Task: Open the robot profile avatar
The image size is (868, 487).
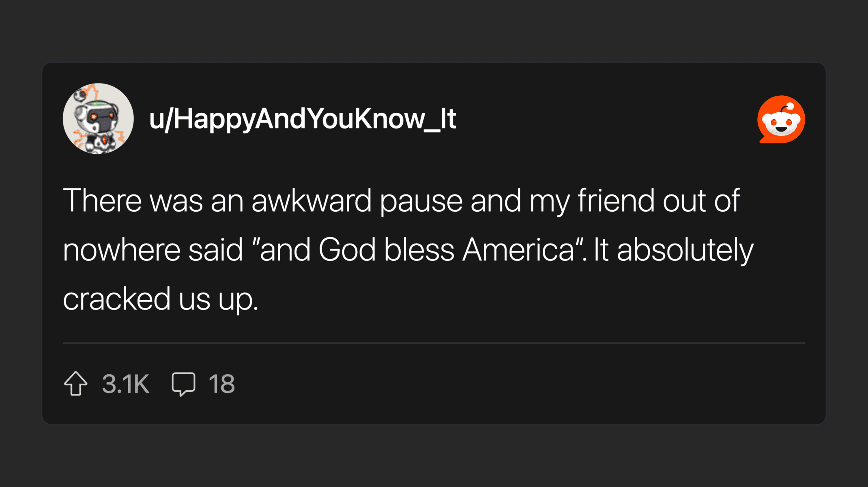Action: (x=98, y=118)
